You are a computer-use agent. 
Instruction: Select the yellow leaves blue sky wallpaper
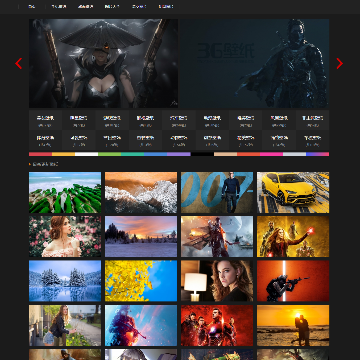click(x=141, y=281)
